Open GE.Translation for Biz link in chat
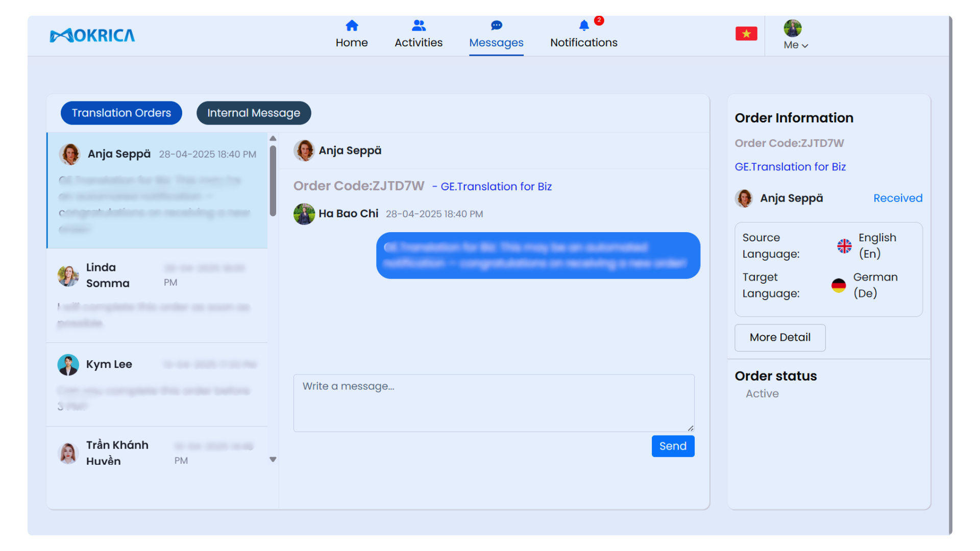 (x=496, y=187)
